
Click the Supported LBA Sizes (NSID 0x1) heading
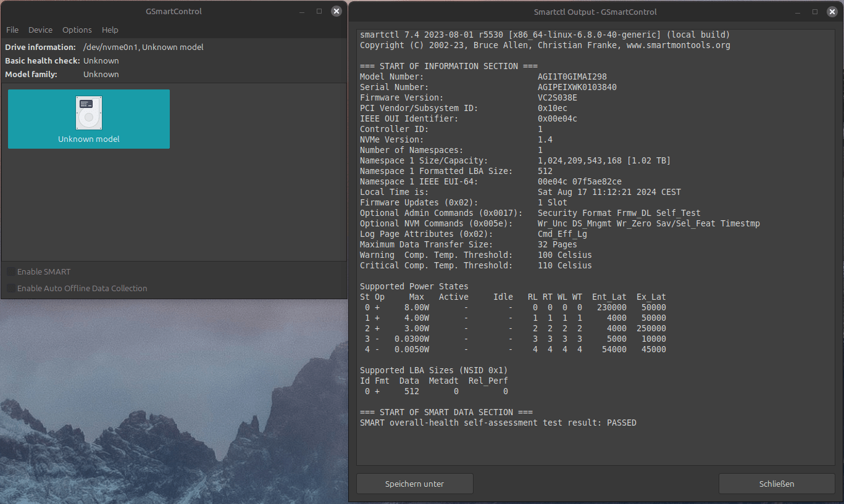coord(434,370)
